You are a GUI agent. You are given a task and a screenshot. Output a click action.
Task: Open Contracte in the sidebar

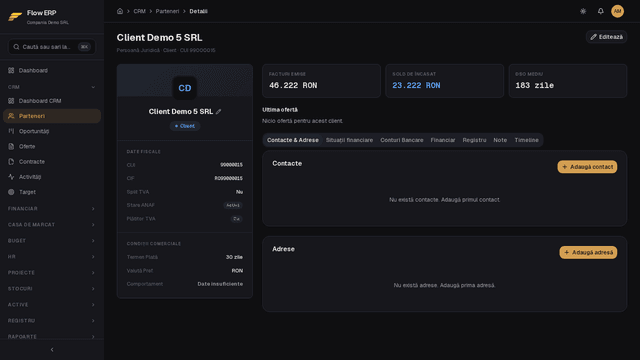pos(52,162)
